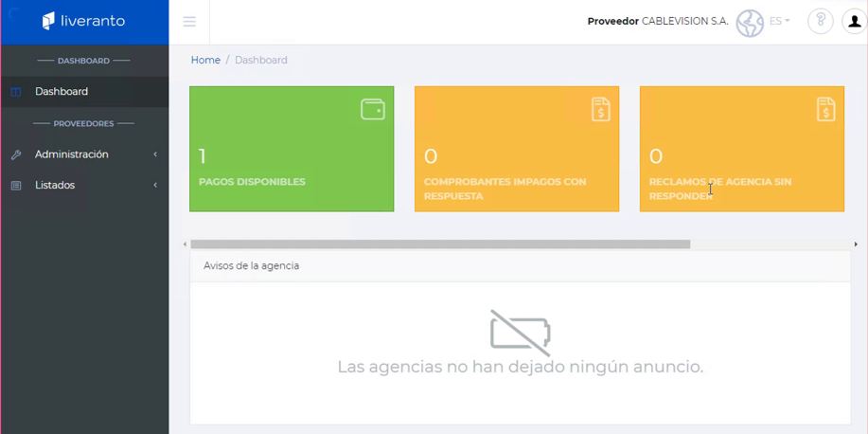
Task: Toggle the hamburger sidebar menu
Action: point(189,22)
